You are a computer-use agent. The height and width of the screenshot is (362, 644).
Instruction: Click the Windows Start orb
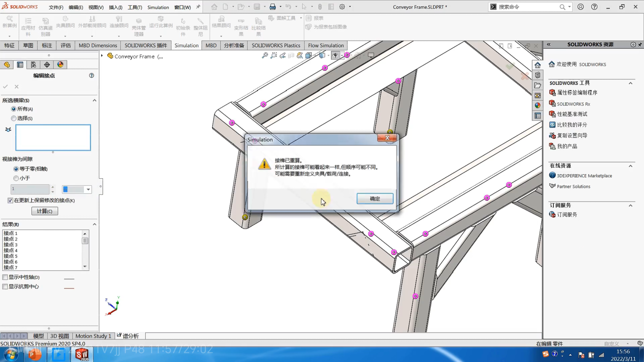11,354
